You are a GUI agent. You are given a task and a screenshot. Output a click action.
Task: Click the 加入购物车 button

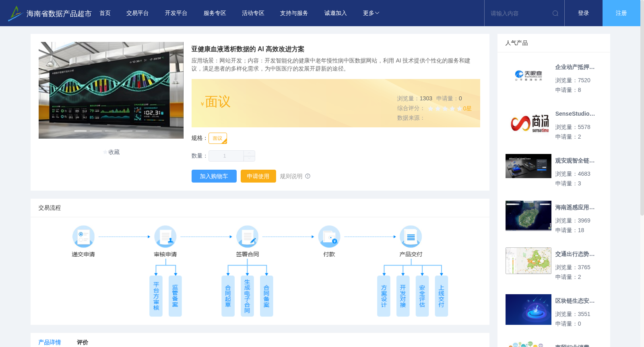[214, 176]
